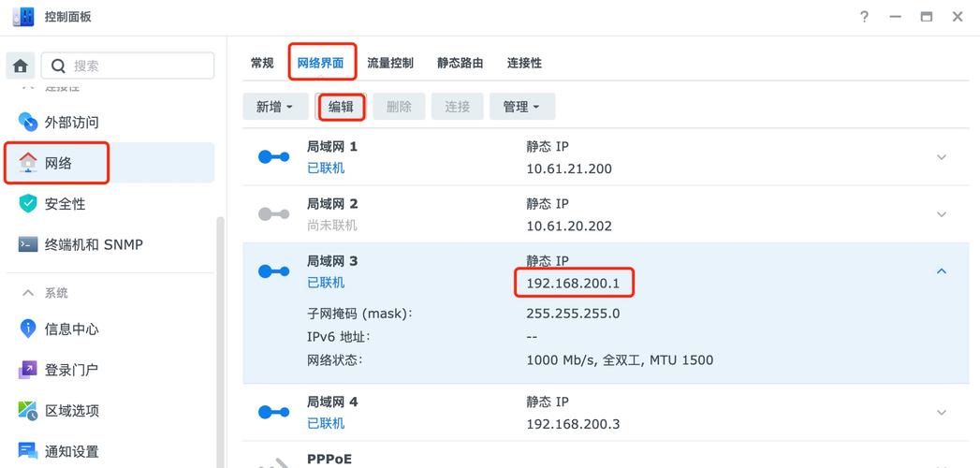
Task: Open help with the question mark icon
Action: (864, 17)
